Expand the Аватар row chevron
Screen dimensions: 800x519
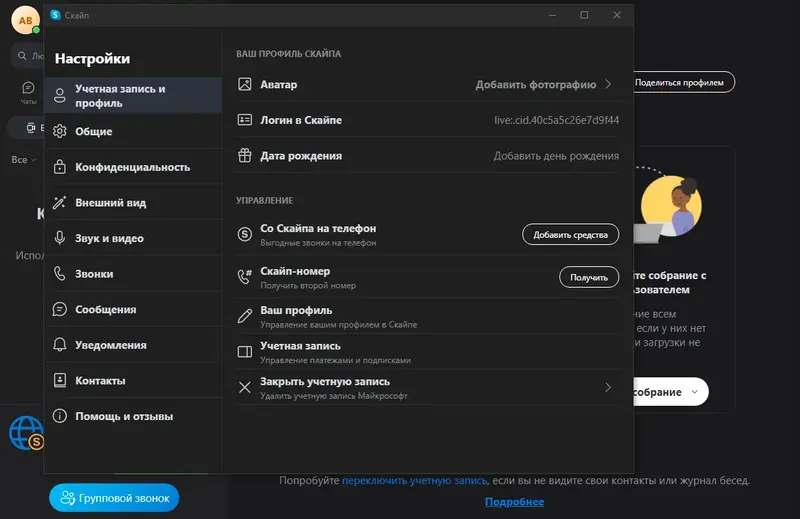pyautogui.click(x=608, y=84)
